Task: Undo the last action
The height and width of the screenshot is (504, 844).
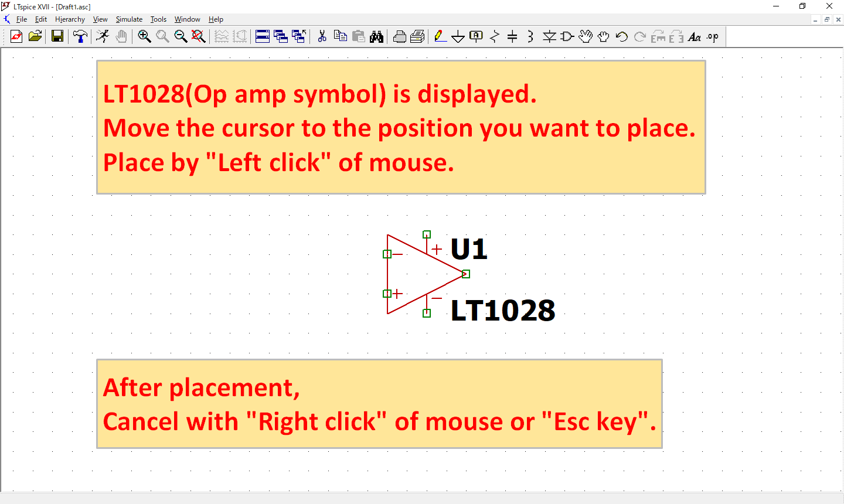Action: pos(621,36)
